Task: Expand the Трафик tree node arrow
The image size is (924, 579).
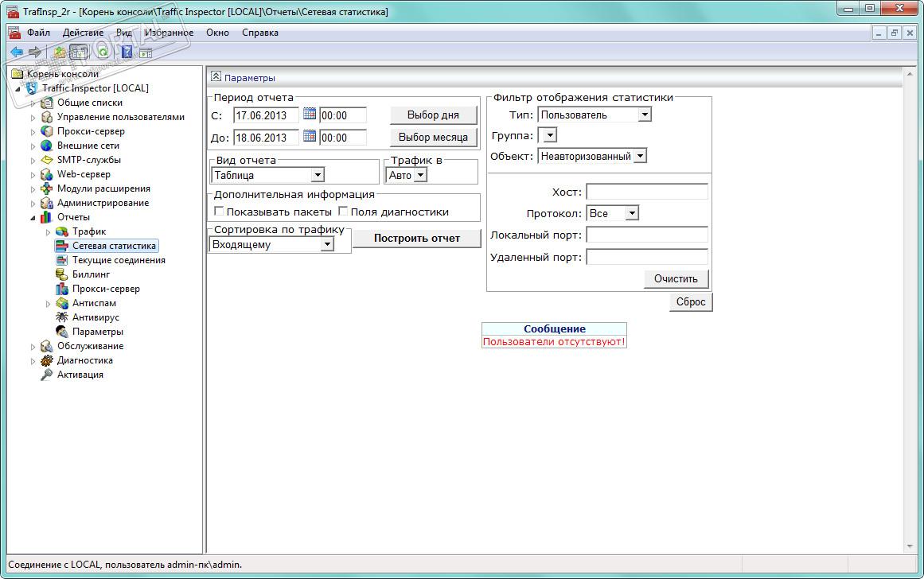Action: 49,232
